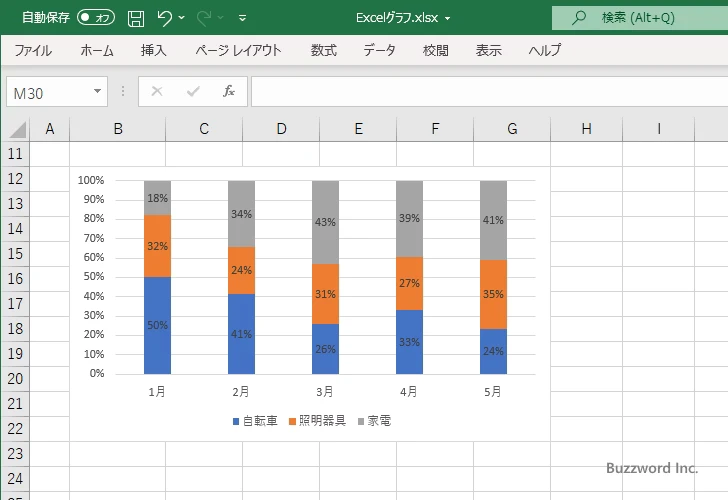Click the 検索 (Alt+Q) search box
This screenshot has width=728, height=500.
[640, 18]
